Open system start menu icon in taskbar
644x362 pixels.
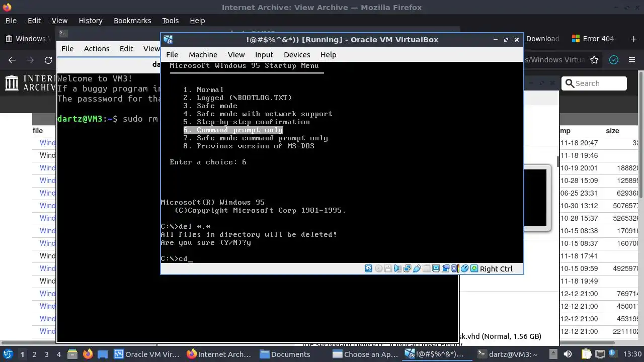(x=8, y=354)
